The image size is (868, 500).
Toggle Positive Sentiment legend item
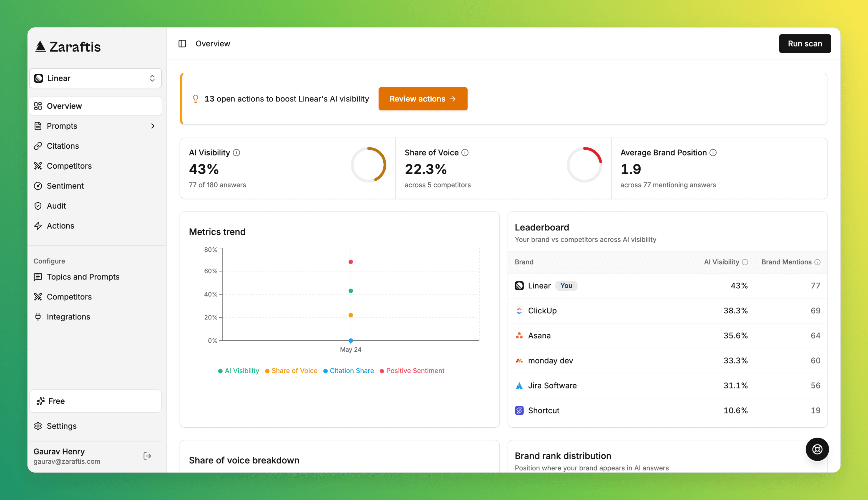[x=412, y=371]
